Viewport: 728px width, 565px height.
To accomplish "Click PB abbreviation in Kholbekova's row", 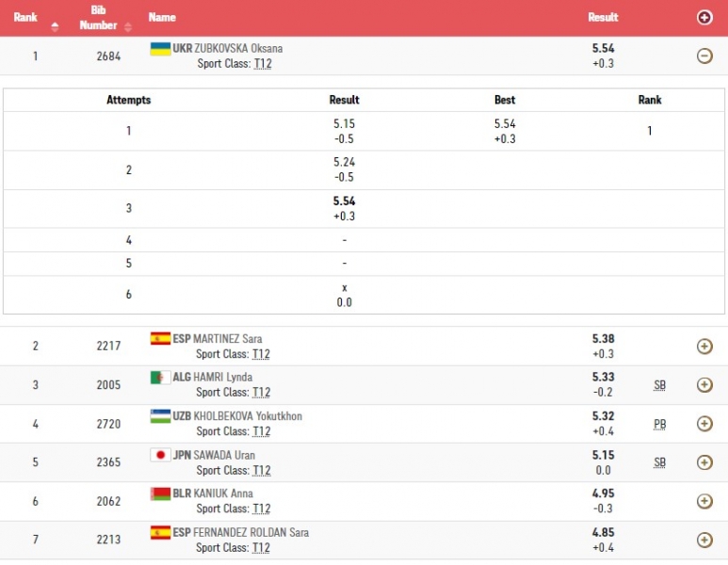I will [659, 425].
